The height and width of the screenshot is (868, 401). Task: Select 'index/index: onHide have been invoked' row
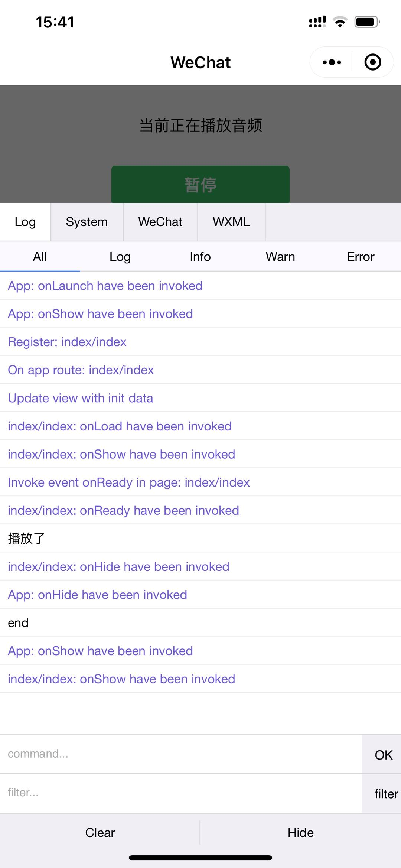(x=200, y=566)
